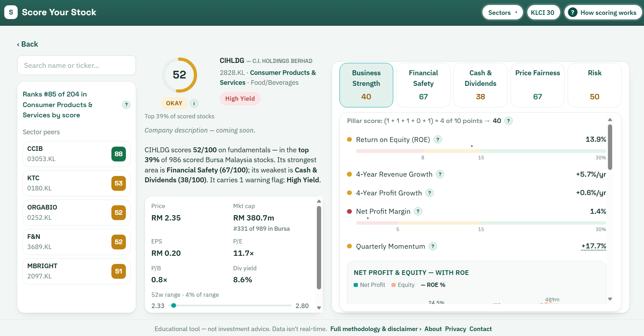Switch to Risk tab

tap(594, 85)
